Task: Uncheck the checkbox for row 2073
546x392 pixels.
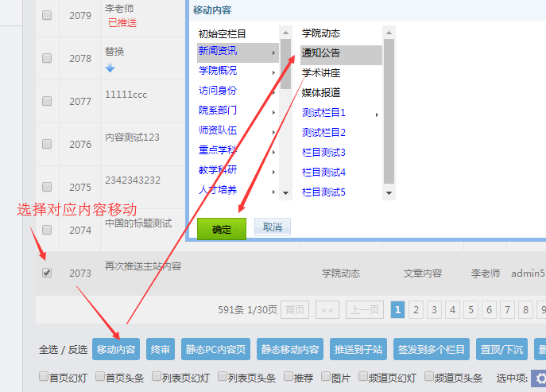Action: [47, 273]
